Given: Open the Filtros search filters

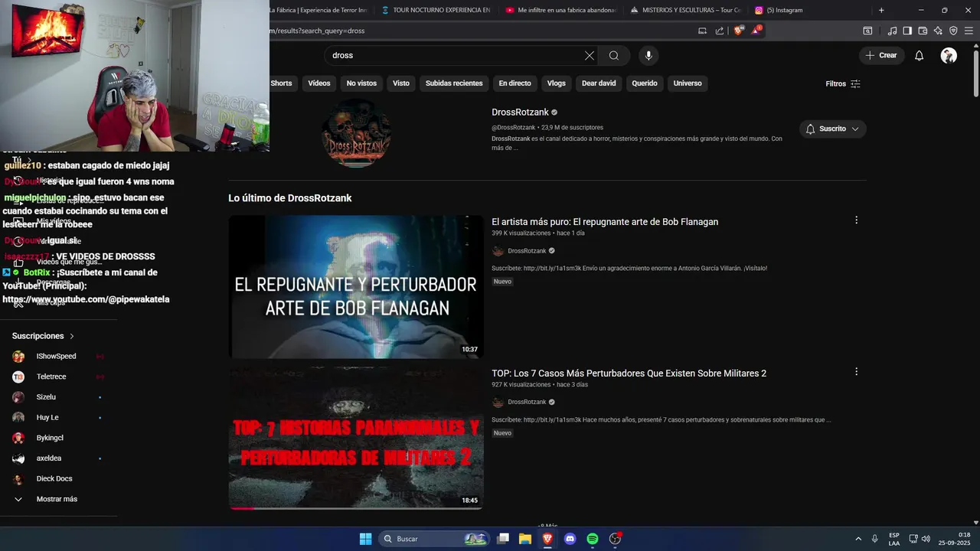Looking at the screenshot, I should tap(843, 83).
